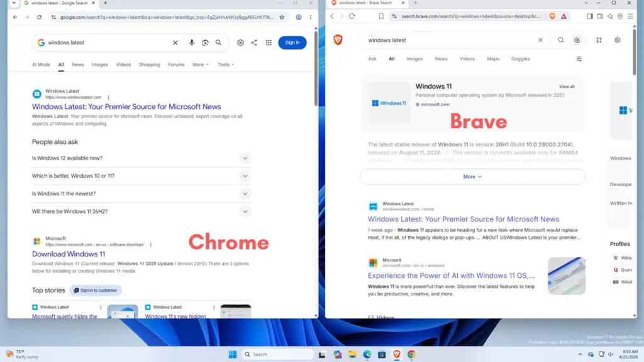
Task: Open Google quick settings gear
Action: pyautogui.click(x=240, y=43)
